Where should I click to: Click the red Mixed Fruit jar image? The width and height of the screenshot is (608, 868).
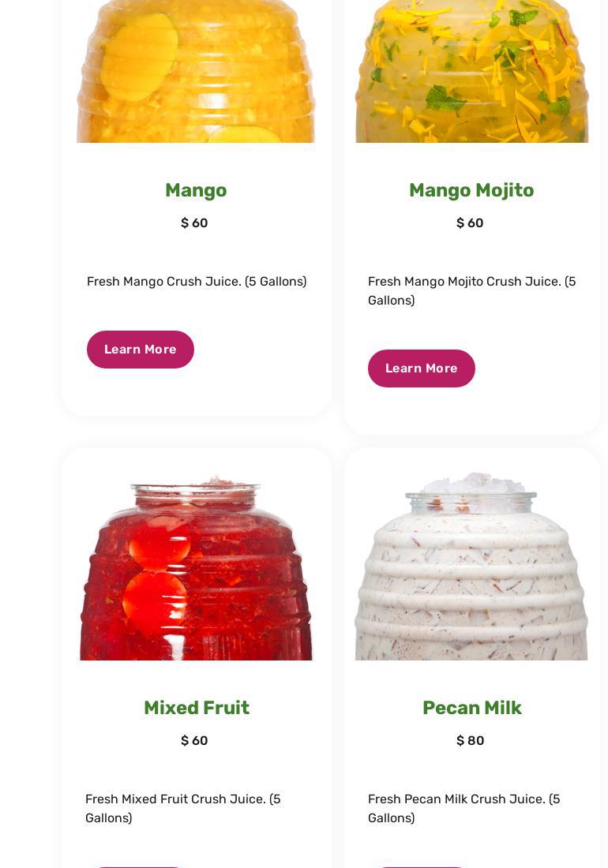[196, 567]
